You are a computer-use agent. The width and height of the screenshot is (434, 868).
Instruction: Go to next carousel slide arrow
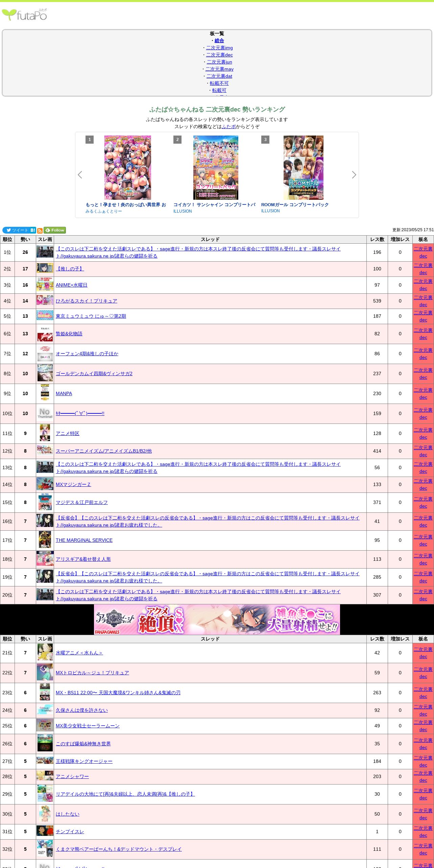tap(354, 175)
